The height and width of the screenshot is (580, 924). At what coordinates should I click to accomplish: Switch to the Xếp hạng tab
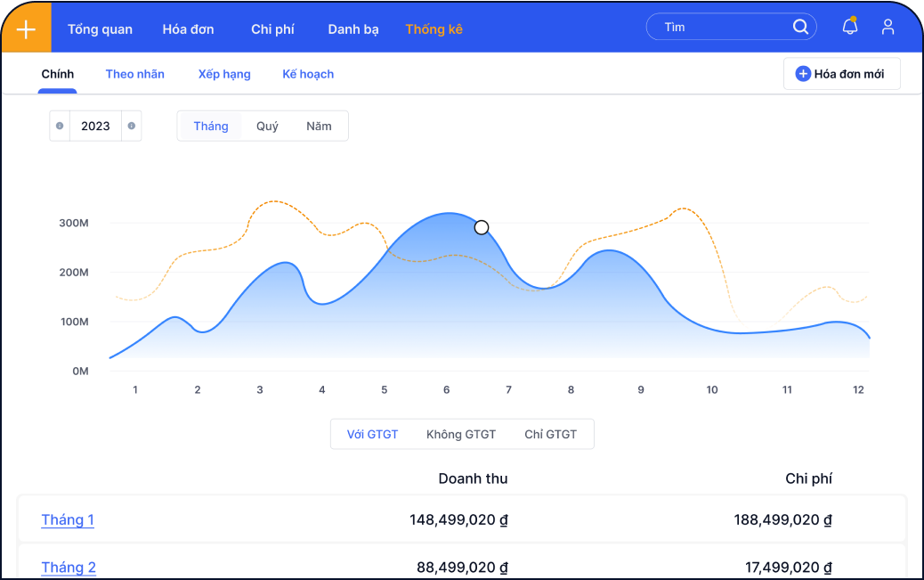(224, 74)
